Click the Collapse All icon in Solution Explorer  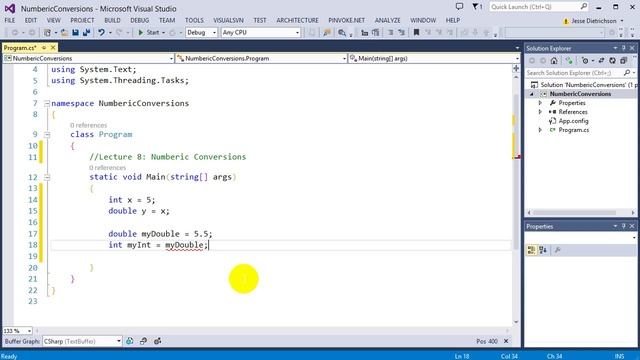[624, 61]
